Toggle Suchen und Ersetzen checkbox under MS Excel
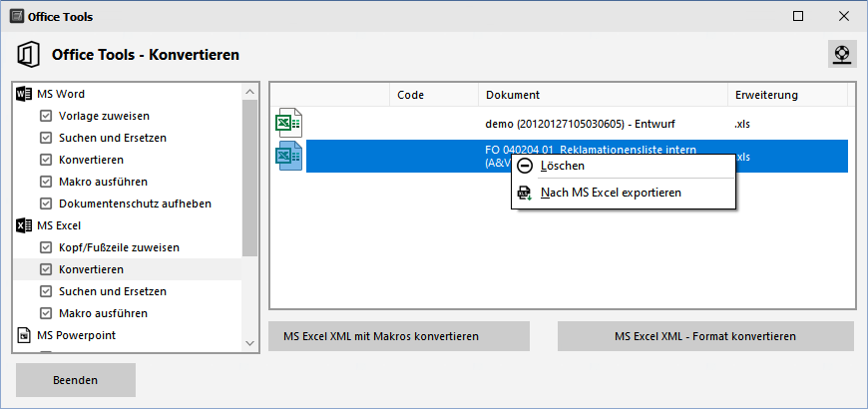This screenshot has width=868, height=409. [46, 291]
